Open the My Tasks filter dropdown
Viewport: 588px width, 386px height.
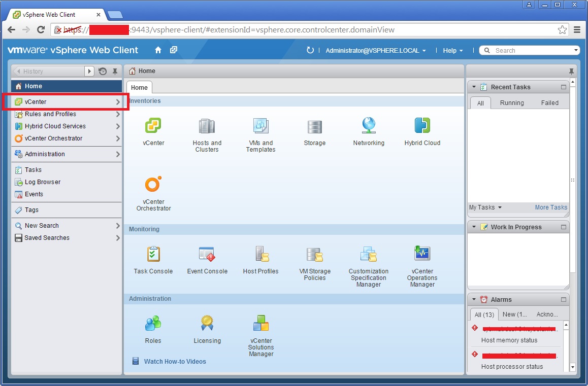tap(485, 207)
